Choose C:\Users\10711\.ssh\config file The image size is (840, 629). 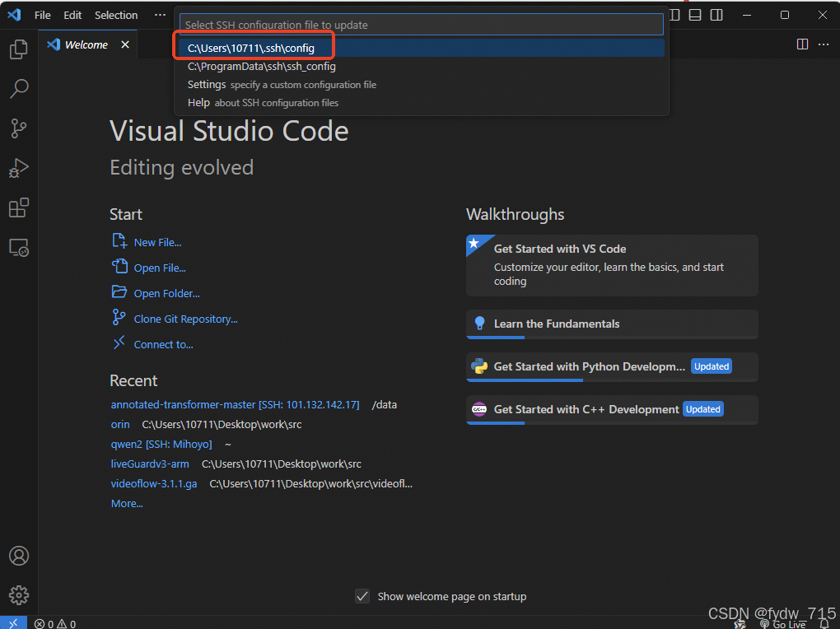coord(422,48)
